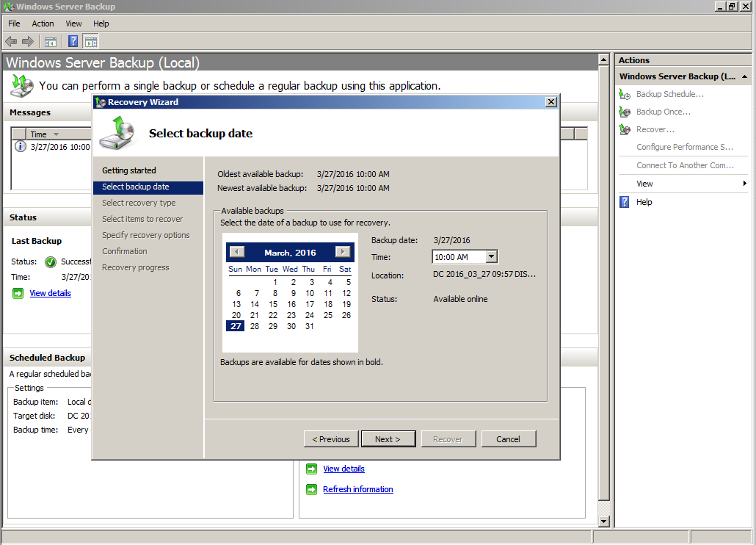Click the info icon in Messages row
The height and width of the screenshot is (545, 756).
pyautogui.click(x=21, y=146)
